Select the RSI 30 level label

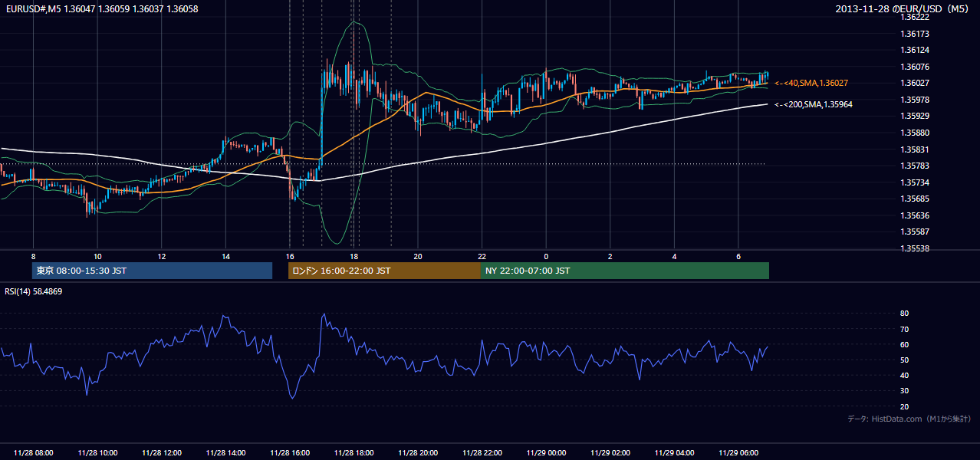[904, 391]
